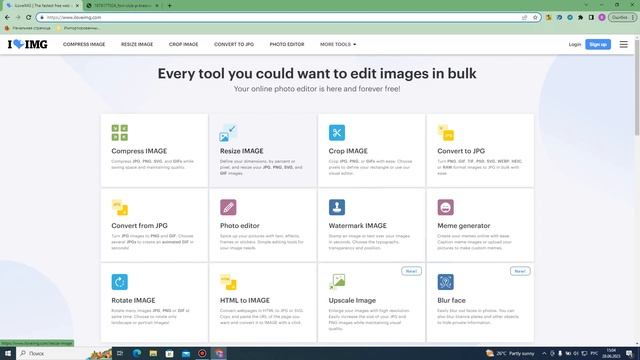The image size is (640, 360).
Task: Open the Meme generator card title
Action: 464,226
